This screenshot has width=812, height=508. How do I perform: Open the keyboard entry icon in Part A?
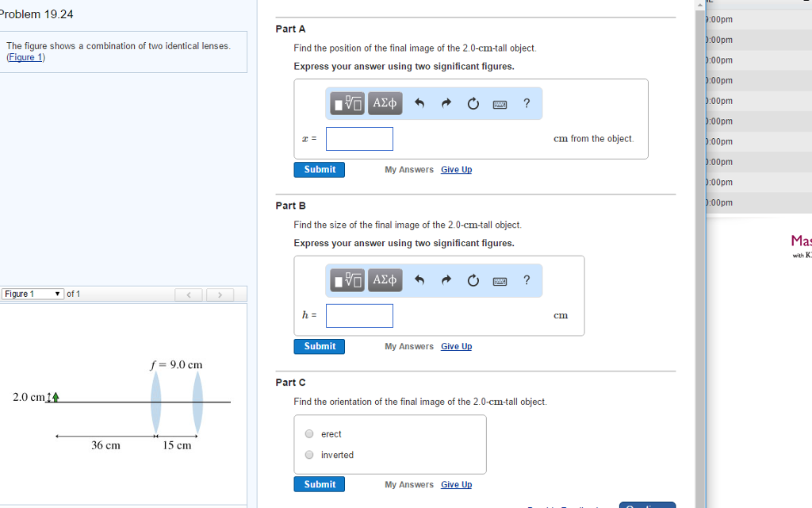point(500,103)
